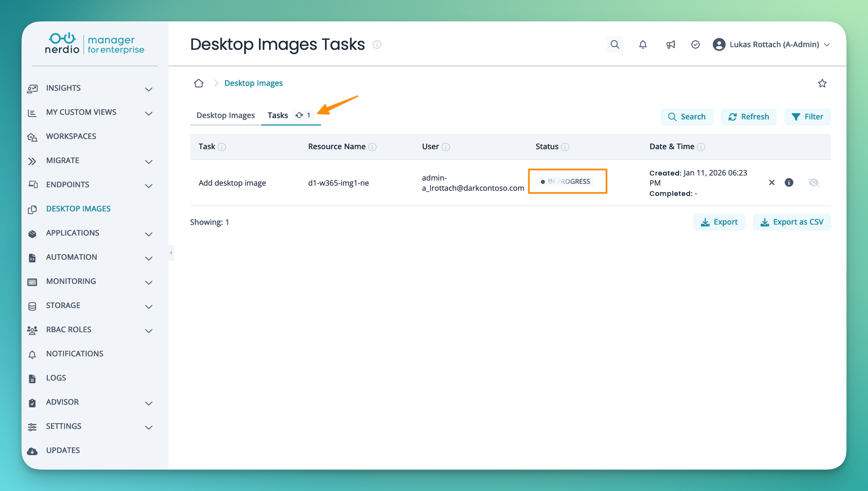Click Export as CSV button
868x491 pixels.
pyautogui.click(x=792, y=222)
